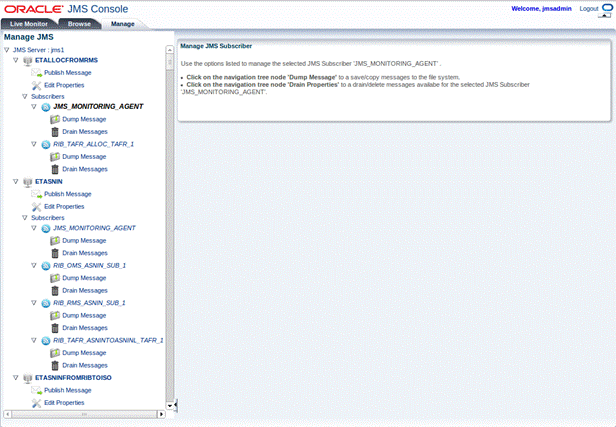Switch to the Live Monitor tab

29,24
